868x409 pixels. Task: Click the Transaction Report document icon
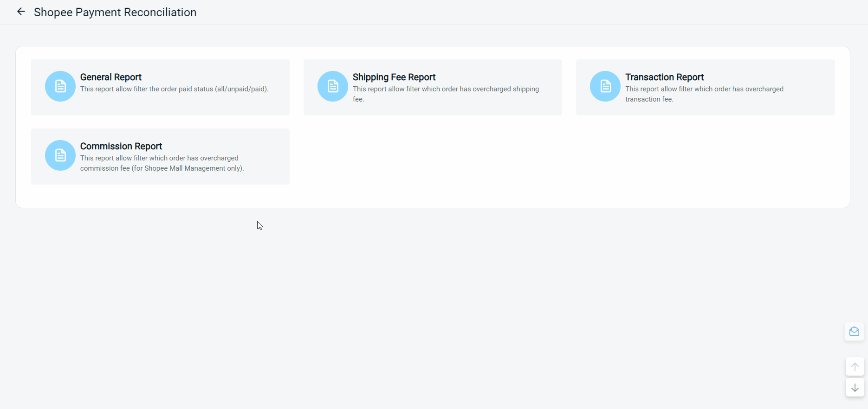tap(605, 86)
